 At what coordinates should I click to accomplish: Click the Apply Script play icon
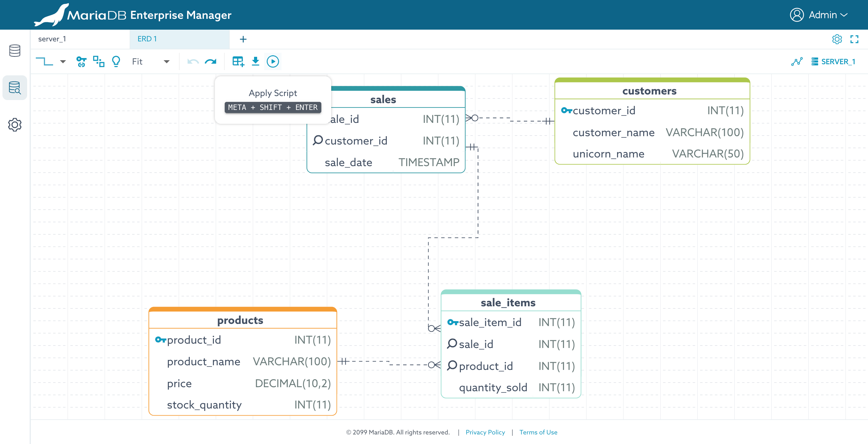273,61
